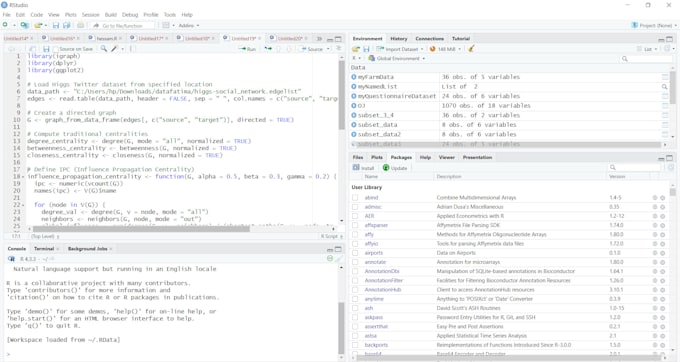Image resolution: width=680 pixels, height=362 pixels.
Task: Click the Print document icon
Action: coord(80,26)
